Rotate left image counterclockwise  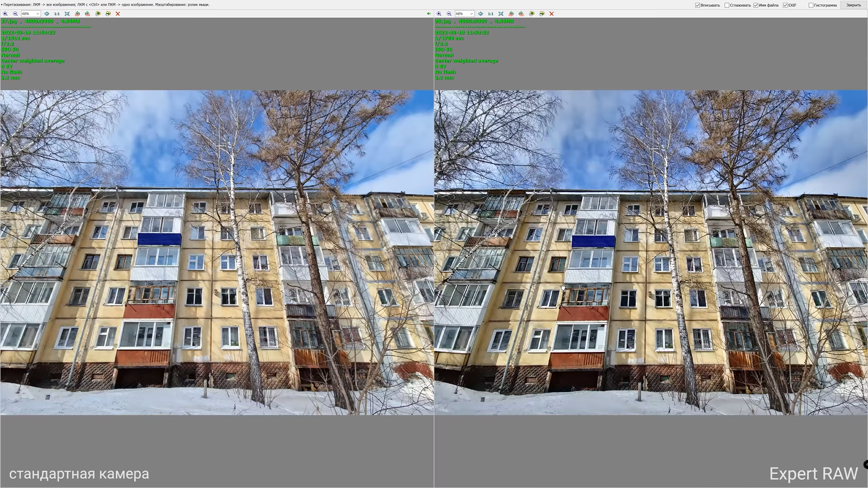tap(77, 14)
